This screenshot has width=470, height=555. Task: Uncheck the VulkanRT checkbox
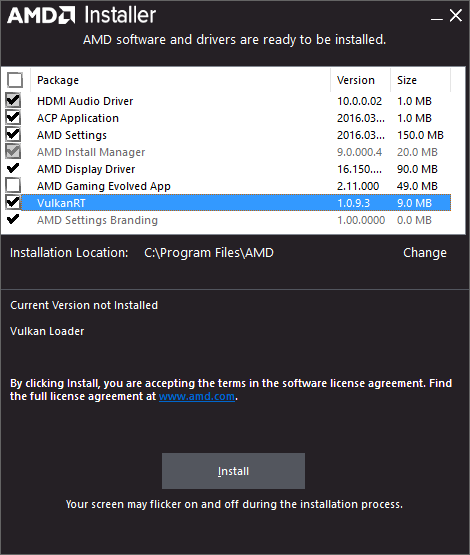click(x=13, y=202)
